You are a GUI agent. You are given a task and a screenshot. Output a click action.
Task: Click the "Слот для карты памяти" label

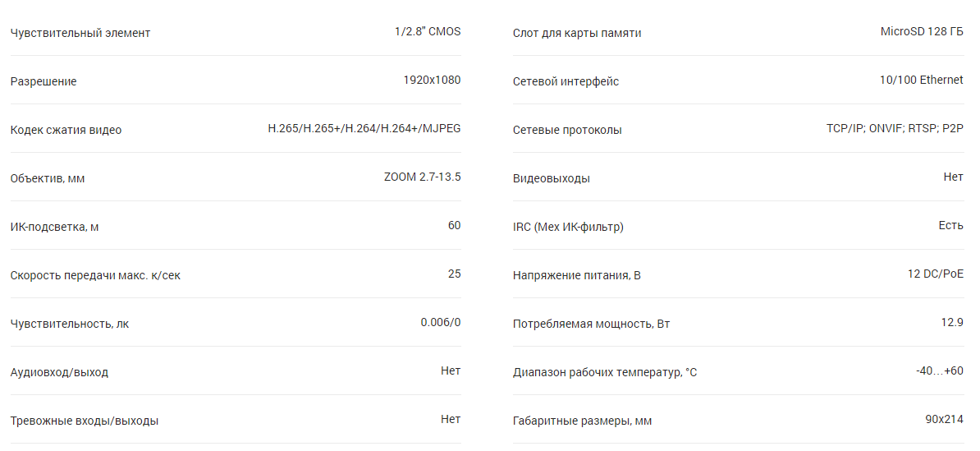coord(577,33)
